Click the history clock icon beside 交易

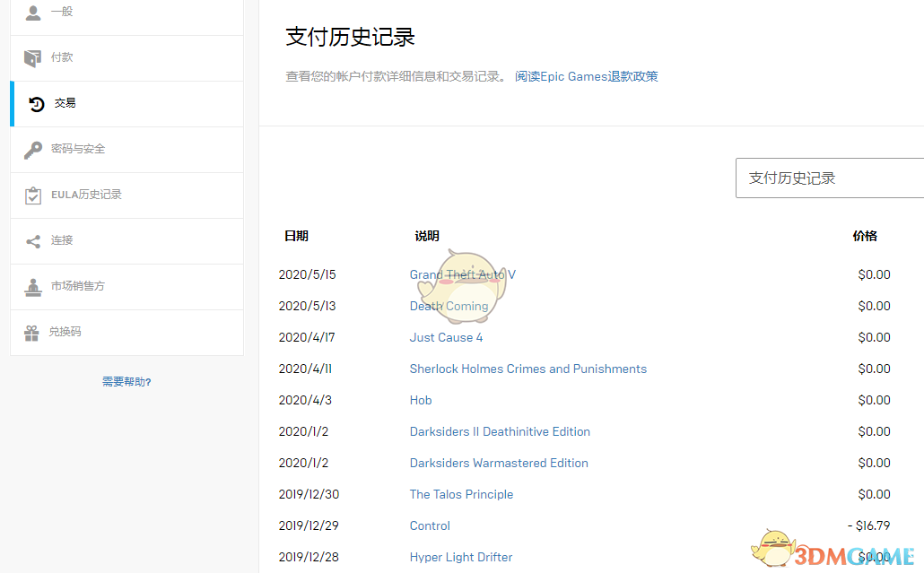[37, 104]
